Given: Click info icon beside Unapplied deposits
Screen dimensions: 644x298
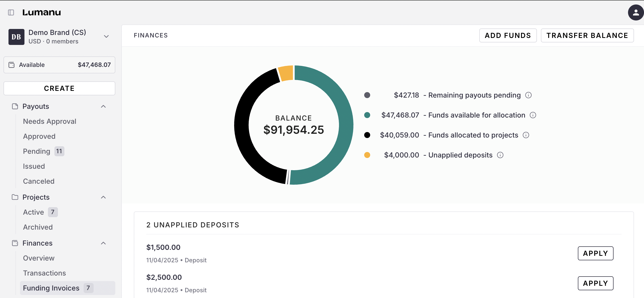Looking at the screenshot, I should tap(500, 155).
